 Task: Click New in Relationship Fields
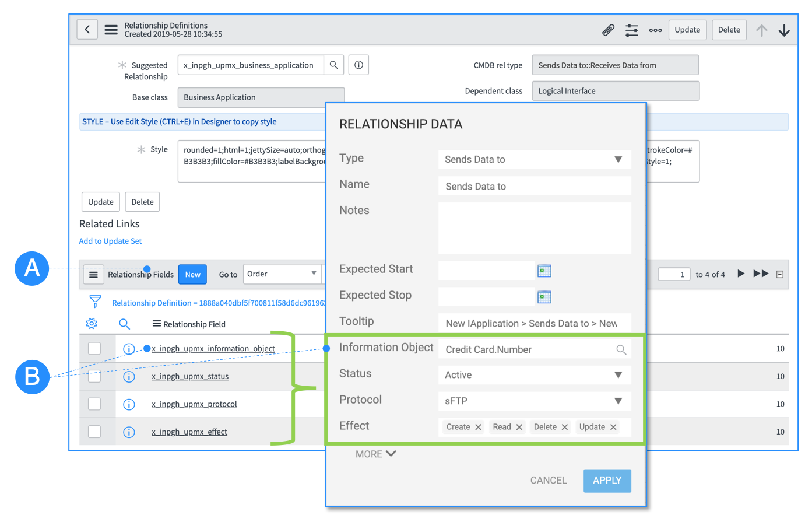pos(193,274)
